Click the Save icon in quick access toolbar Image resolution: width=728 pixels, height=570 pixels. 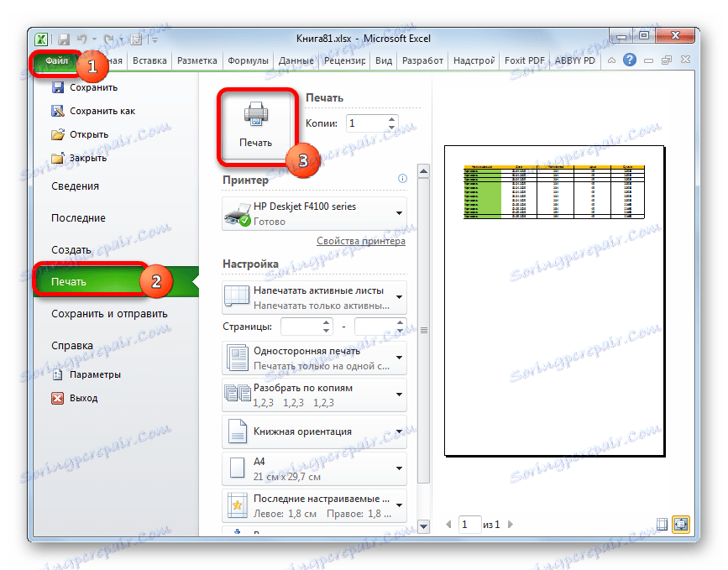[x=64, y=39]
